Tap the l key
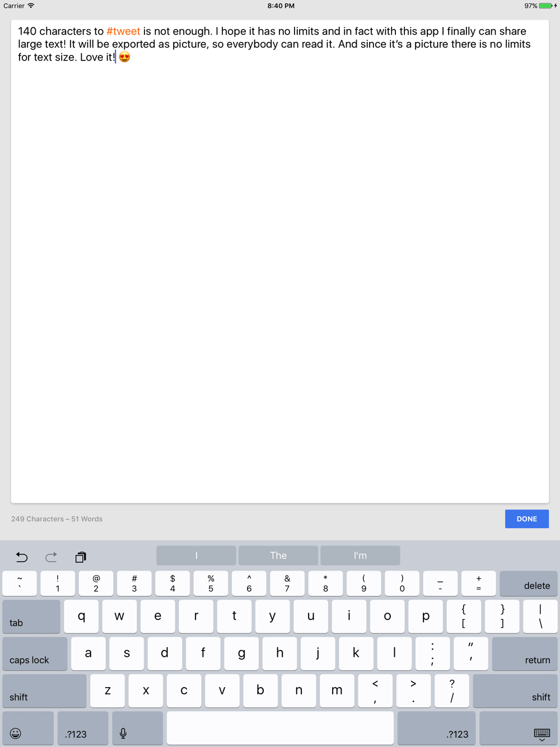The width and height of the screenshot is (560, 747). pyautogui.click(x=394, y=653)
